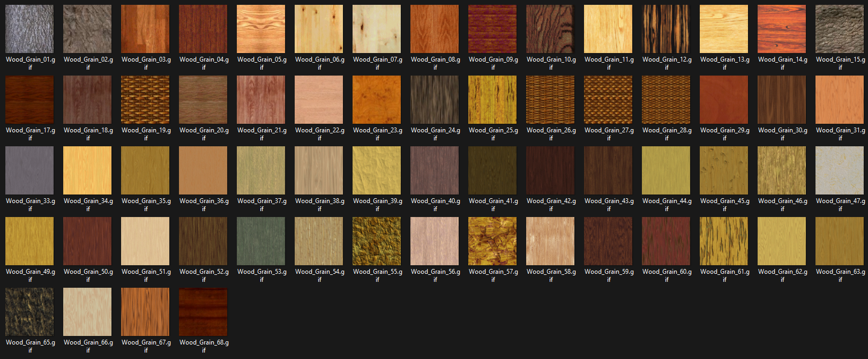Click the file name Wood_Grain_41.gif

pos(493,205)
